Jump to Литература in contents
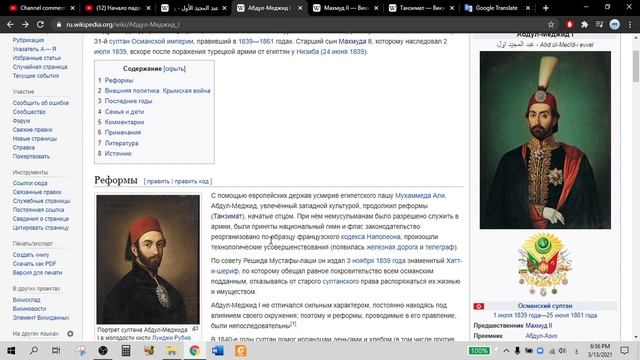640x360 pixels. click(x=122, y=143)
